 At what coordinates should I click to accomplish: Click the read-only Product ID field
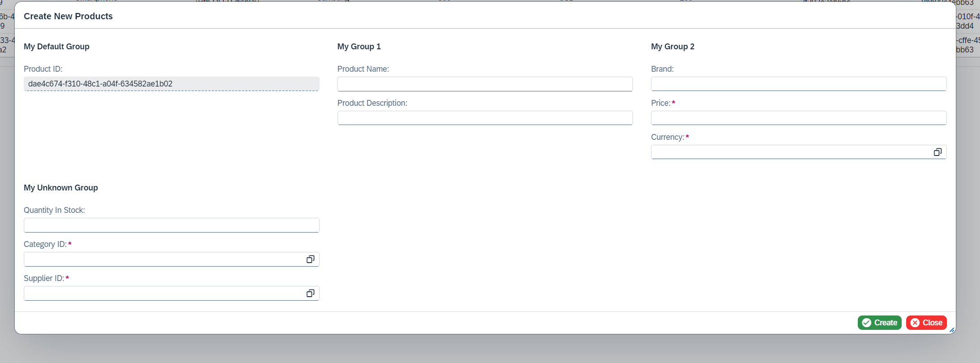tap(171, 84)
